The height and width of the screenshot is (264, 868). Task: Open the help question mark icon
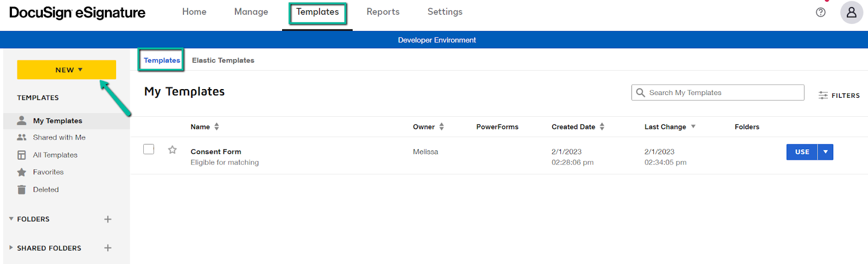point(821,12)
